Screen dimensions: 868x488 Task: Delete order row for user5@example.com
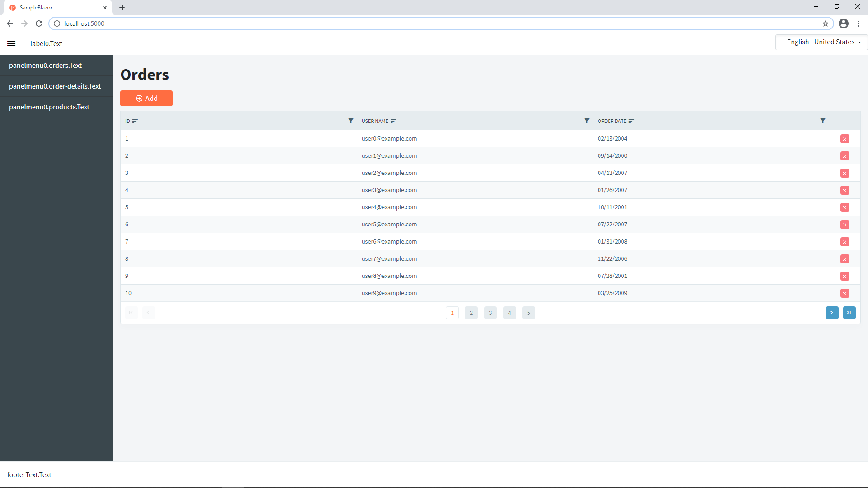point(844,225)
